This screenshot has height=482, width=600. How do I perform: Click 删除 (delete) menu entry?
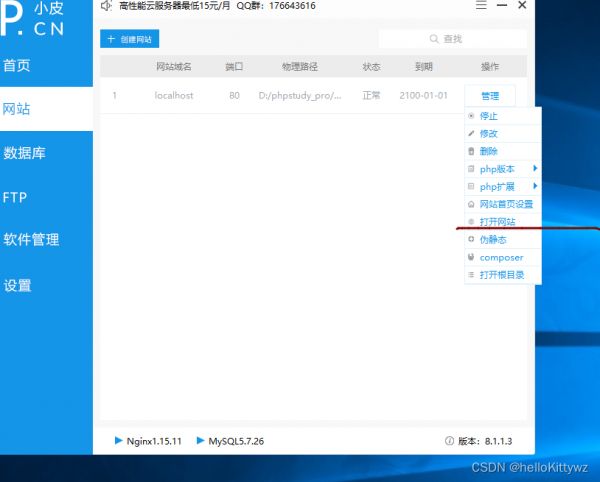pyautogui.click(x=489, y=151)
